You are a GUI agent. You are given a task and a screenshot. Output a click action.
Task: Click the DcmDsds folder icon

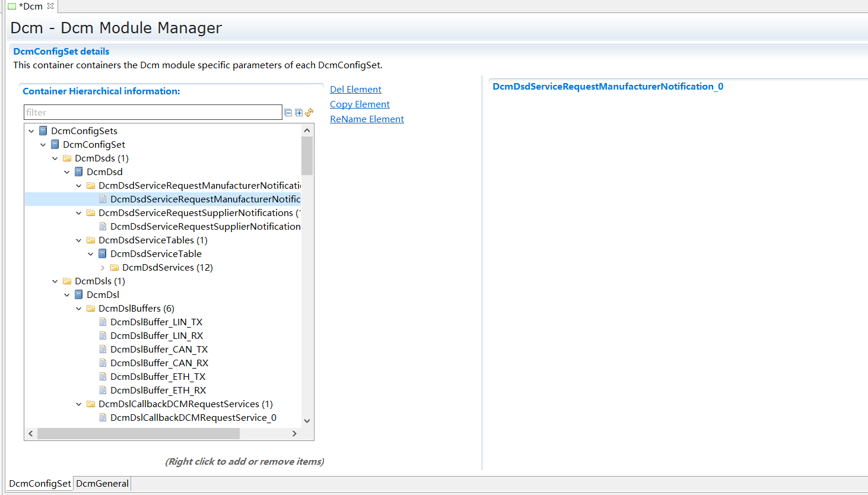point(67,158)
